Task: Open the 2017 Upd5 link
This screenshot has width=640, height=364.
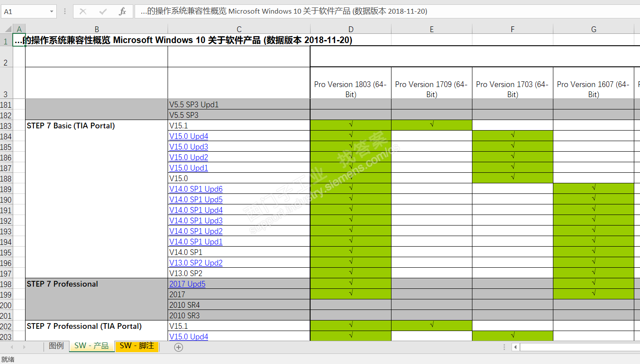Action: pyautogui.click(x=187, y=284)
